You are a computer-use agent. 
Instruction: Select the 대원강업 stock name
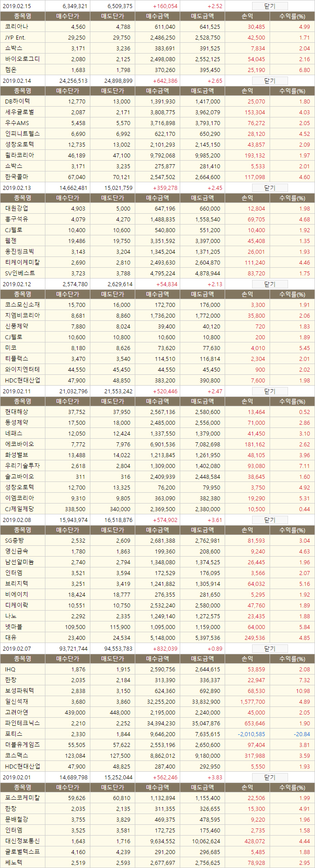[x=17, y=208]
